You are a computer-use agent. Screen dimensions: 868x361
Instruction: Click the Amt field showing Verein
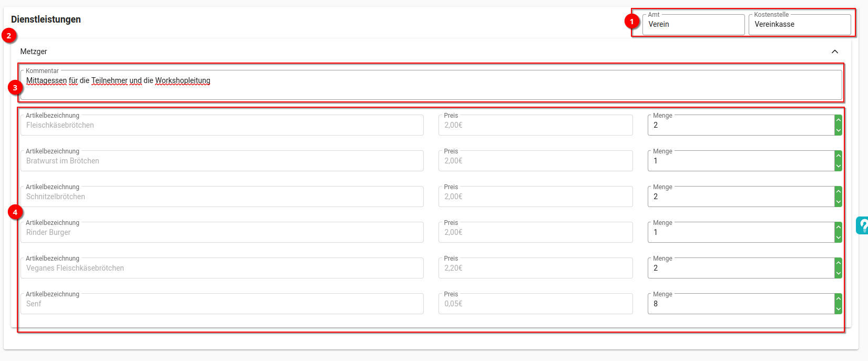[693, 25]
